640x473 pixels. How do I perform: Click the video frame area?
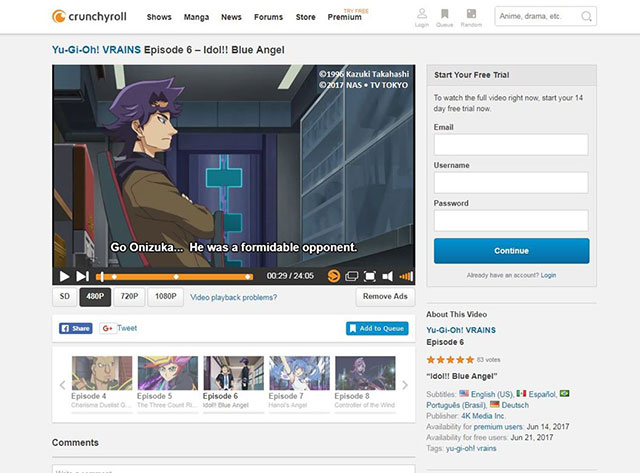tap(233, 166)
